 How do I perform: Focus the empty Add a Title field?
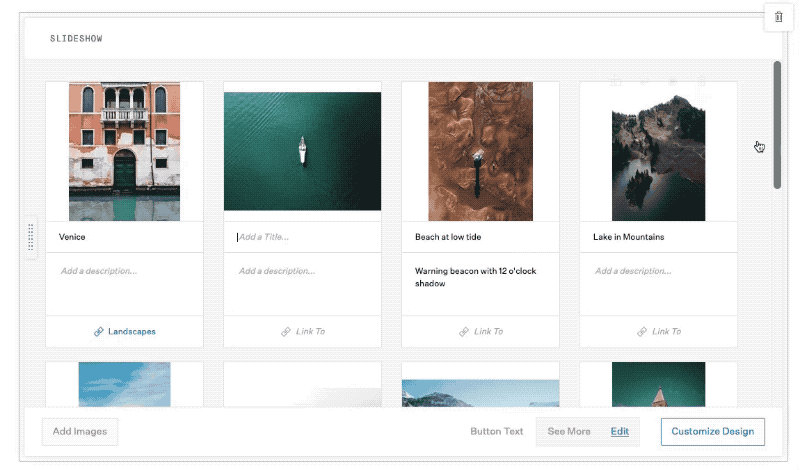tap(302, 237)
